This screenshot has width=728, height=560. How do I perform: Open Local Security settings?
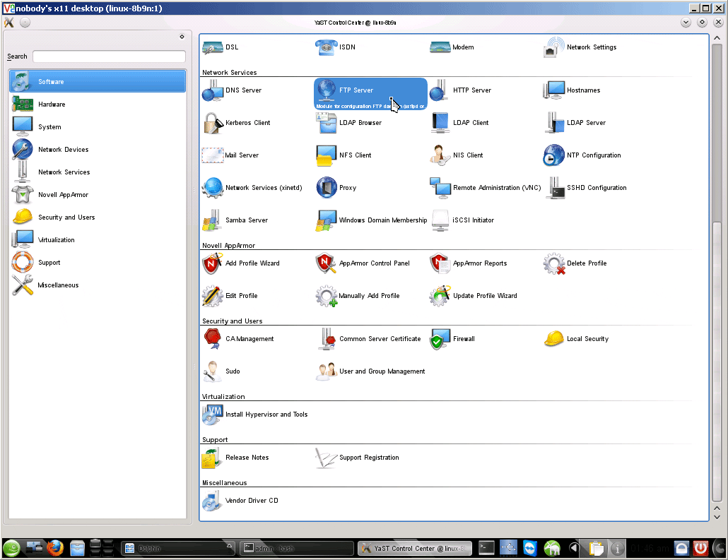coord(576,339)
